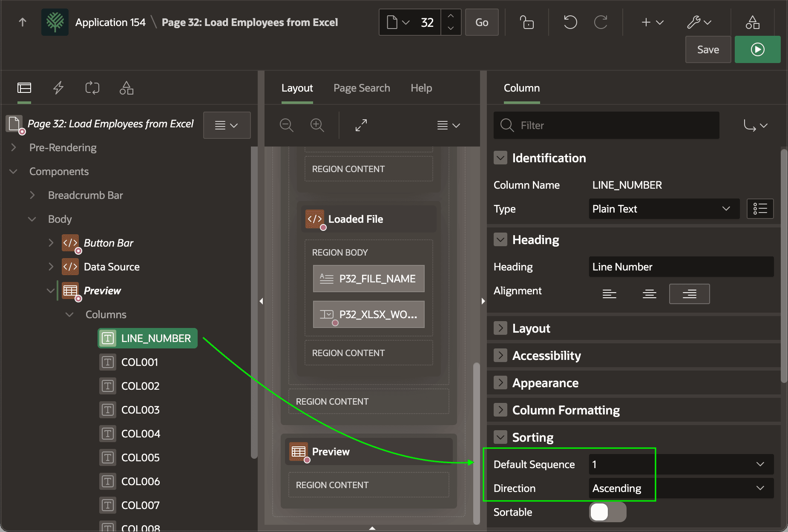
Task: Select the Loaded File region in layout
Action: (x=369, y=219)
